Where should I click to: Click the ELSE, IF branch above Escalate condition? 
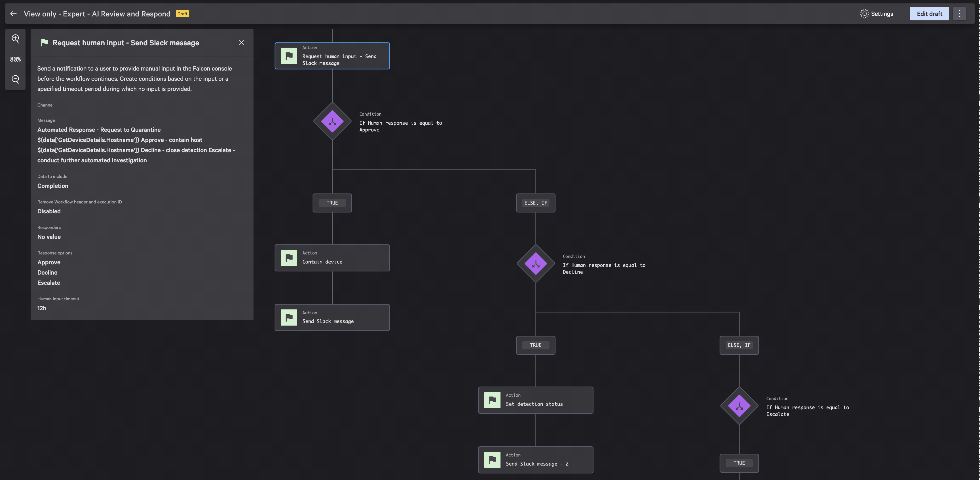[739, 345]
